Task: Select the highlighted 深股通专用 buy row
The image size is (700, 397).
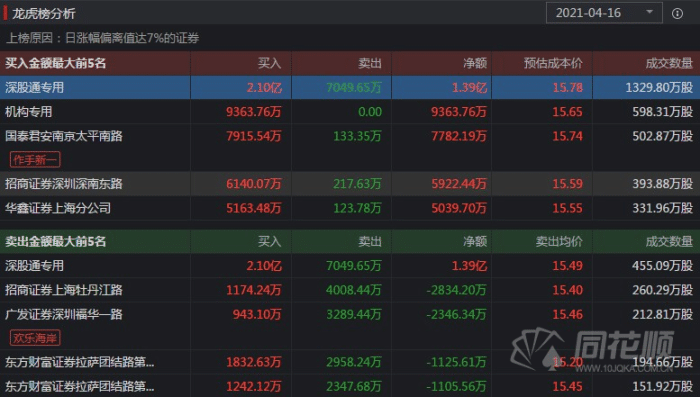Action: [350, 87]
